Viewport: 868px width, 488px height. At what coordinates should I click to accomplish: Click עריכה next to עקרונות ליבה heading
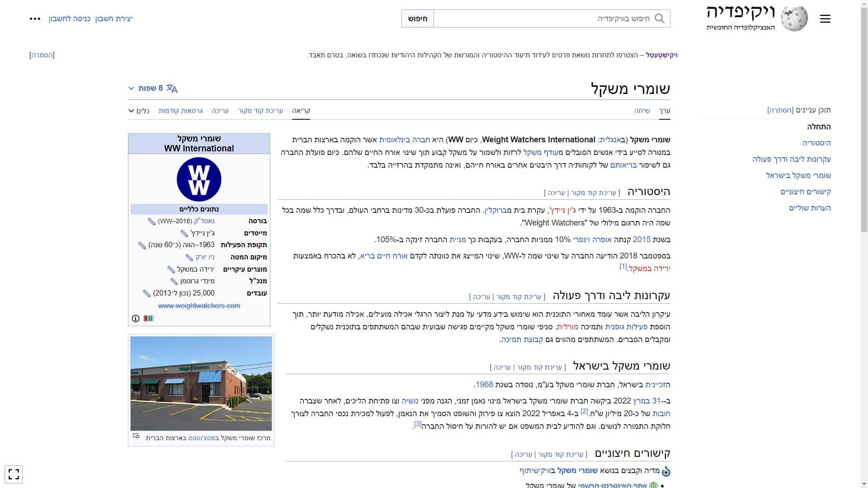coord(481,297)
